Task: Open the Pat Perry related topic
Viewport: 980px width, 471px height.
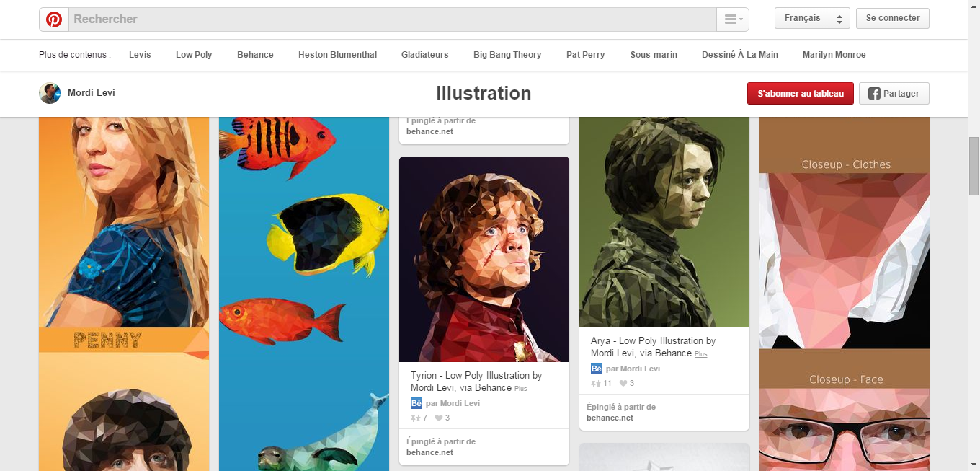Action: tap(586, 55)
